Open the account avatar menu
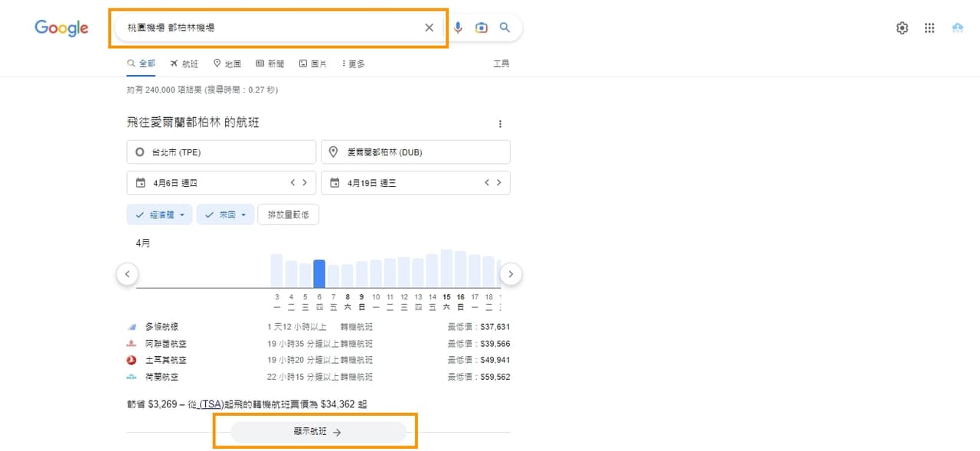This screenshot has width=980, height=451. (957, 28)
